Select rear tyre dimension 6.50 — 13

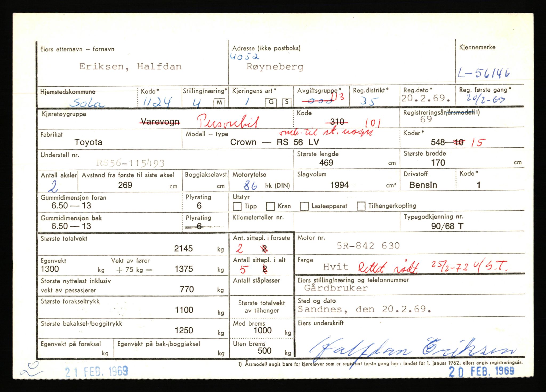tap(71, 226)
